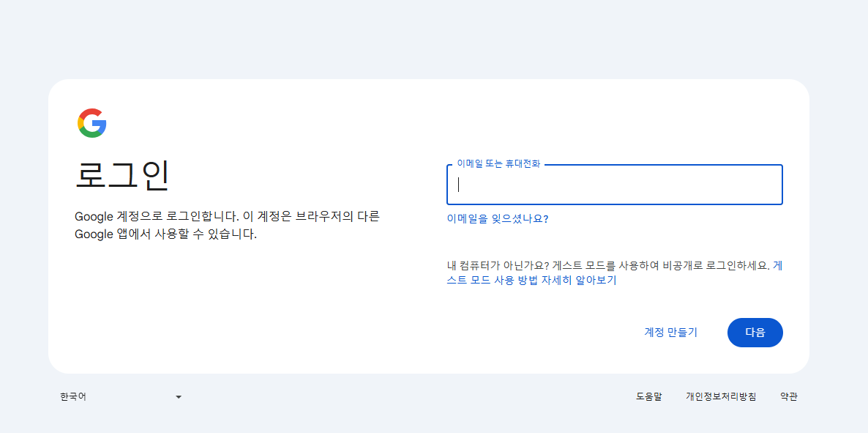Click the Google logo icon

coord(92,123)
